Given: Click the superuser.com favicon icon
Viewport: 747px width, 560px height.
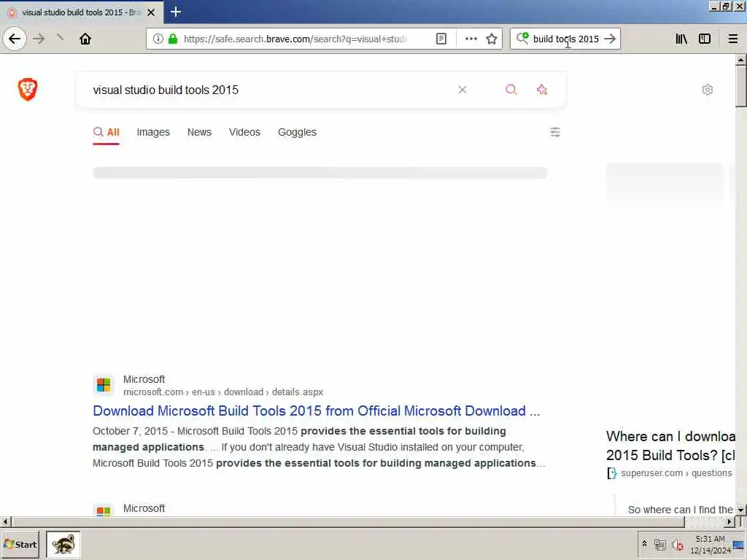Looking at the screenshot, I should coord(612,472).
